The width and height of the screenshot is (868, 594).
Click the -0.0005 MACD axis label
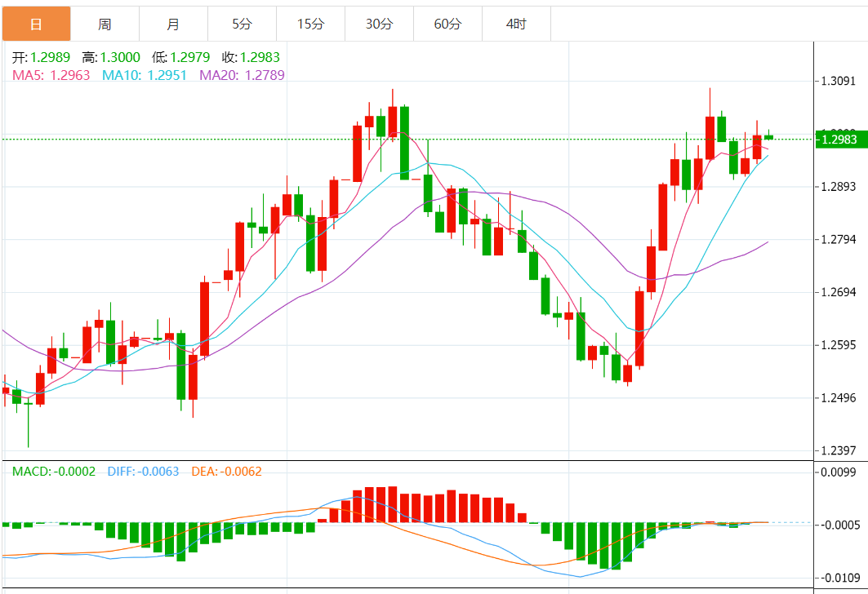point(839,525)
